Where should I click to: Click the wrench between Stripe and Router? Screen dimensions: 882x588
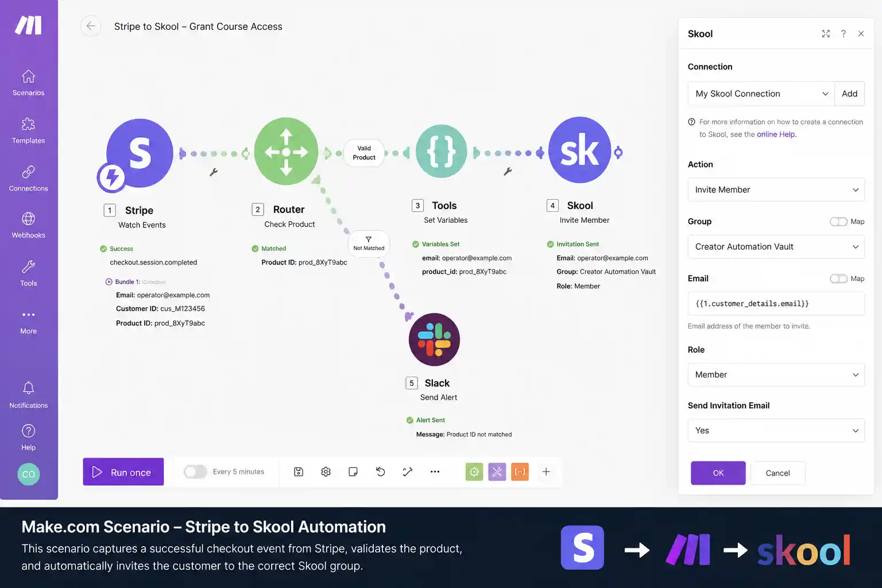[213, 172]
